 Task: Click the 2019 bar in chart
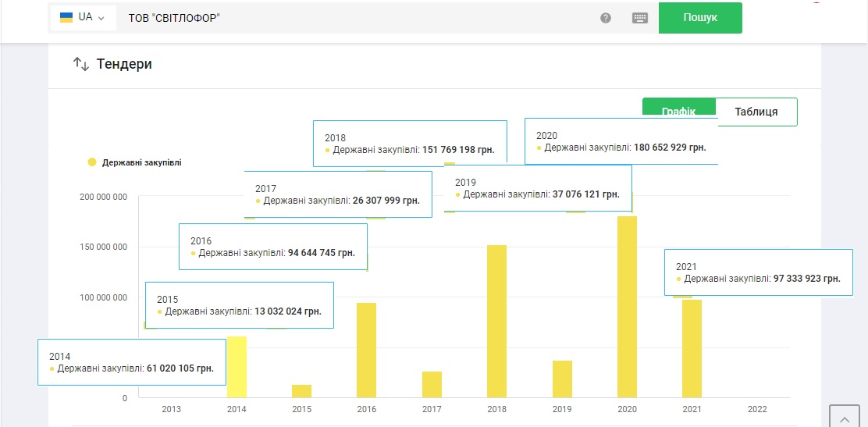point(562,379)
